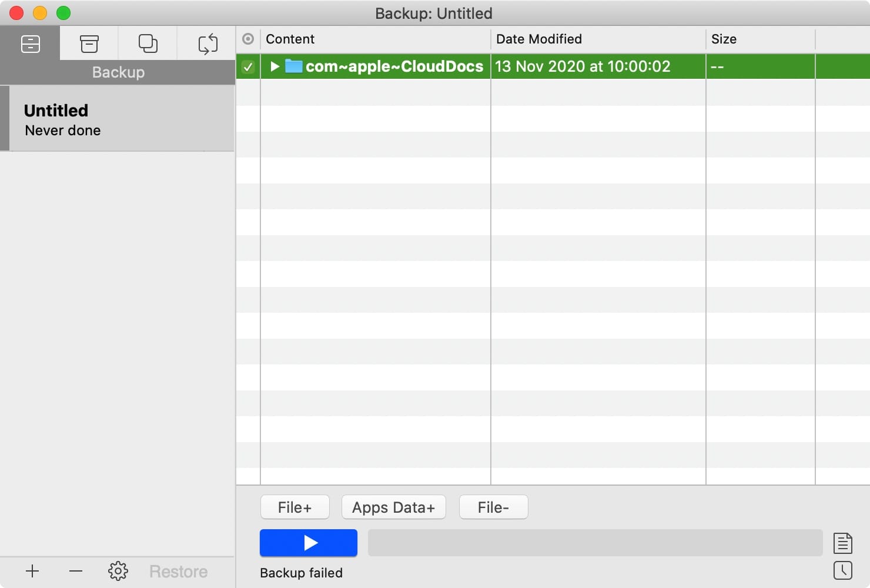Viewport: 870px width, 588px height.
Task: Select the Untitled backup project
Action: (x=118, y=118)
